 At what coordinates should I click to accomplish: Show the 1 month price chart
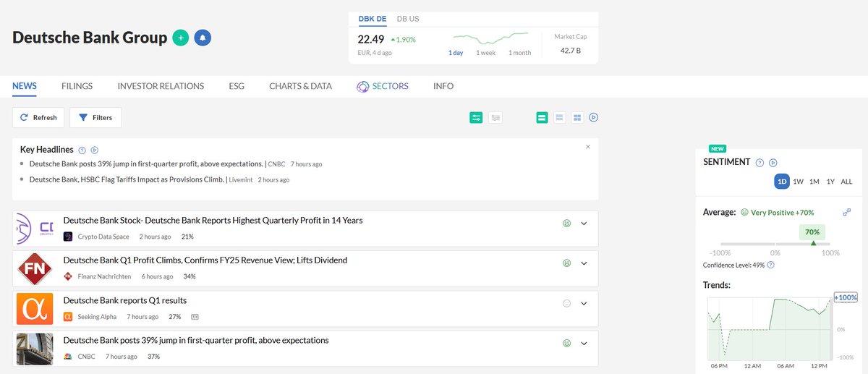tap(519, 53)
